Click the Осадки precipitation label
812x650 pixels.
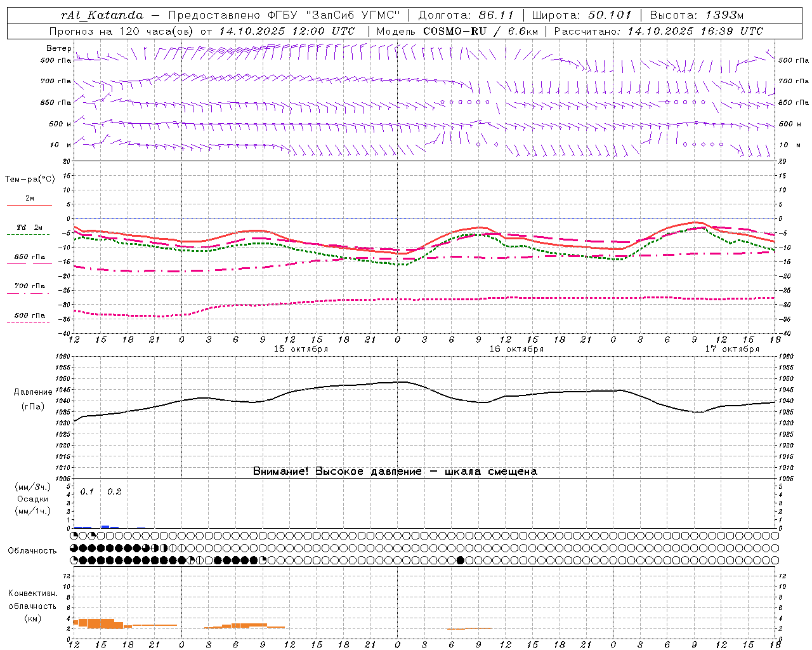pos(33,499)
